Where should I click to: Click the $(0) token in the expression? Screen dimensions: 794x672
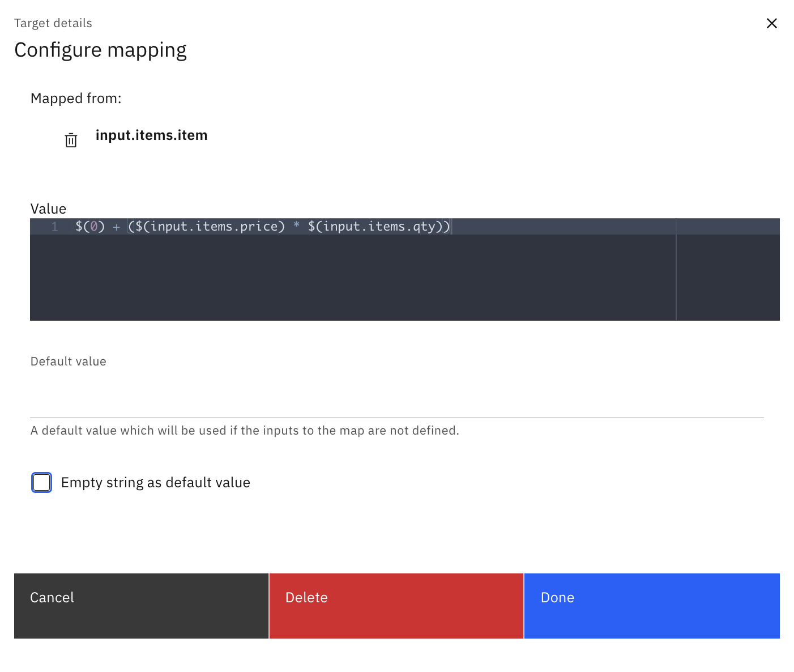point(90,227)
